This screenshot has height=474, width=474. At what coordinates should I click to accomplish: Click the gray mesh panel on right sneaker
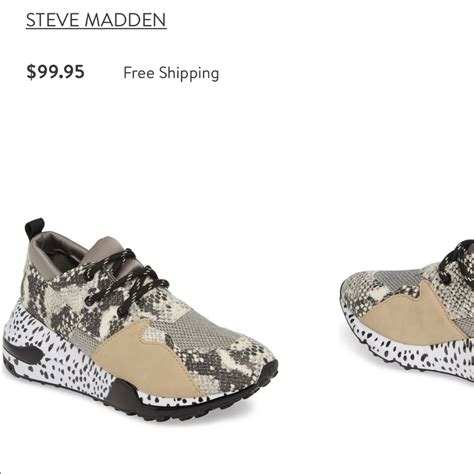(x=400, y=277)
